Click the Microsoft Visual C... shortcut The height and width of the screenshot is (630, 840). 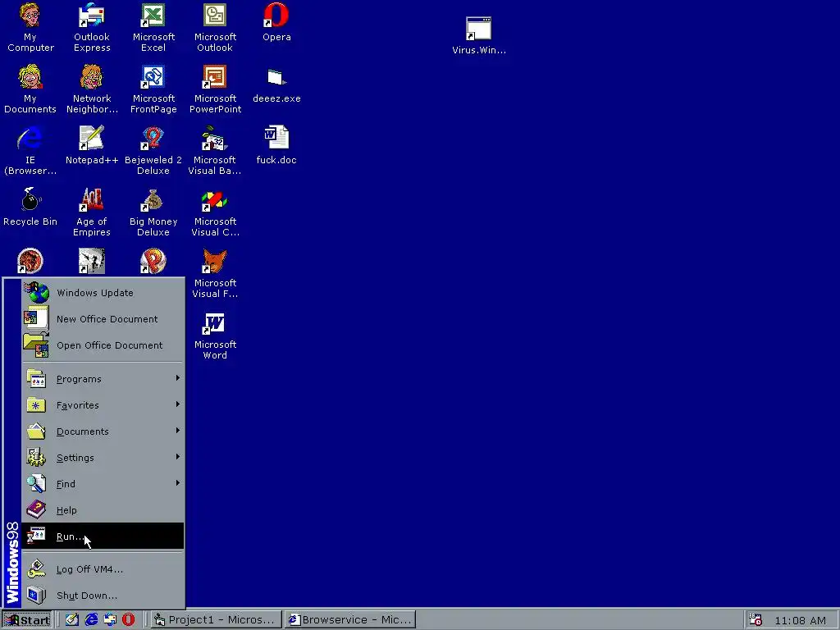click(x=215, y=212)
